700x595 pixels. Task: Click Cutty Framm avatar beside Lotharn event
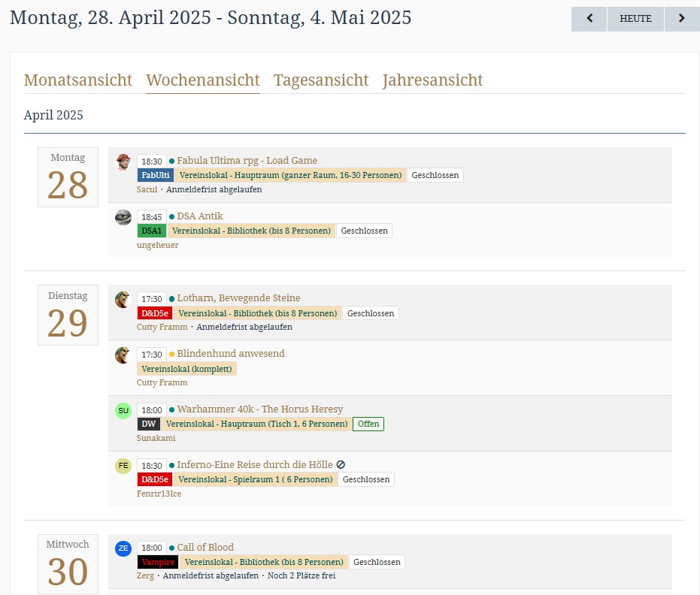123,299
